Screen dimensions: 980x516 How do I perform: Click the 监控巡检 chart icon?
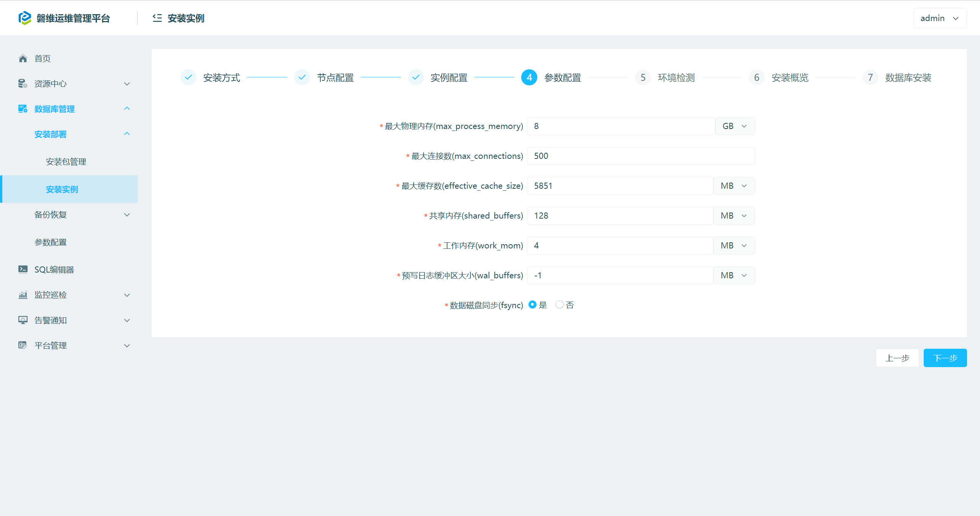(x=23, y=295)
